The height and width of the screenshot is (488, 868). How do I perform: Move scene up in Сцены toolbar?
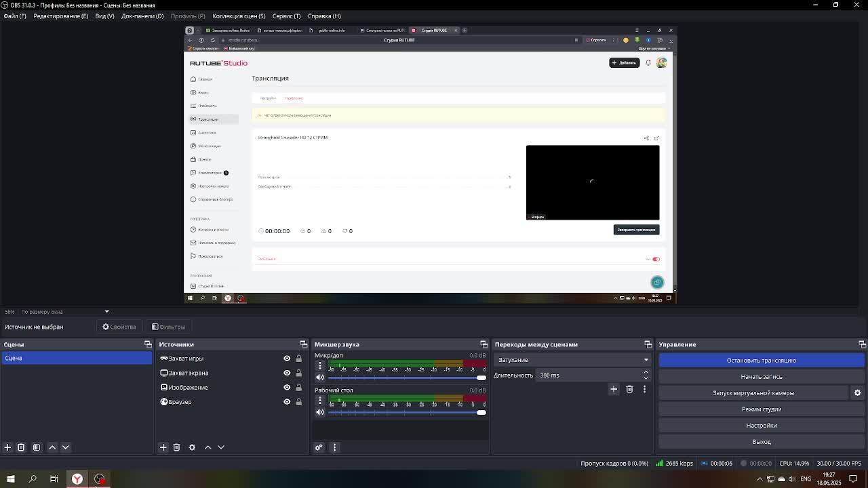pyautogui.click(x=52, y=447)
